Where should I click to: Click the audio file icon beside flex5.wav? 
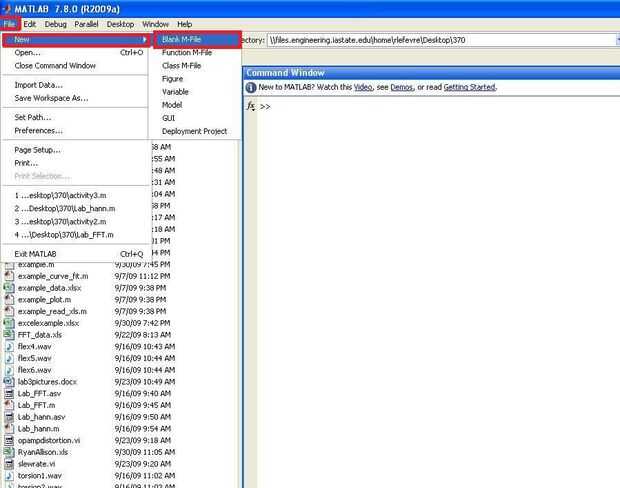tap(9, 358)
